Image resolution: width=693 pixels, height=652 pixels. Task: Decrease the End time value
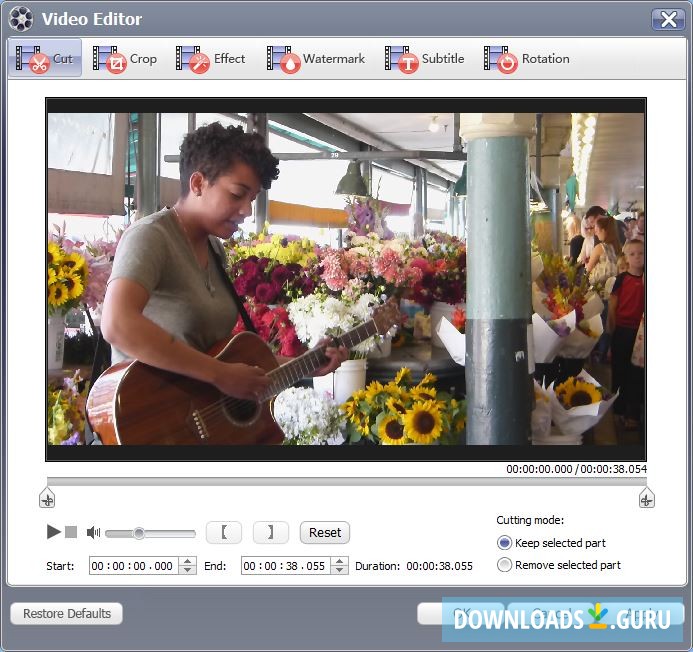click(339, 570)
